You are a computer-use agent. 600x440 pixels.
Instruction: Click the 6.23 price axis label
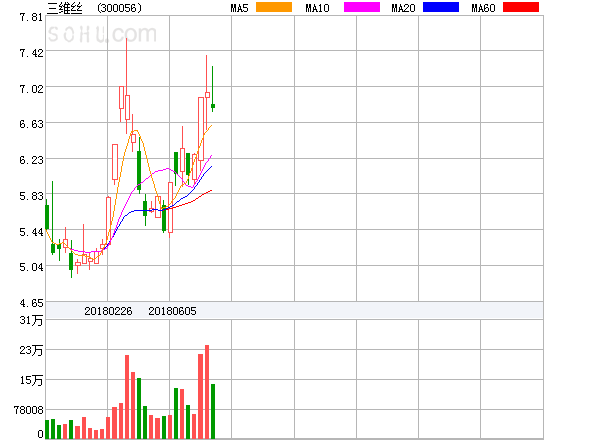point(31,160)
